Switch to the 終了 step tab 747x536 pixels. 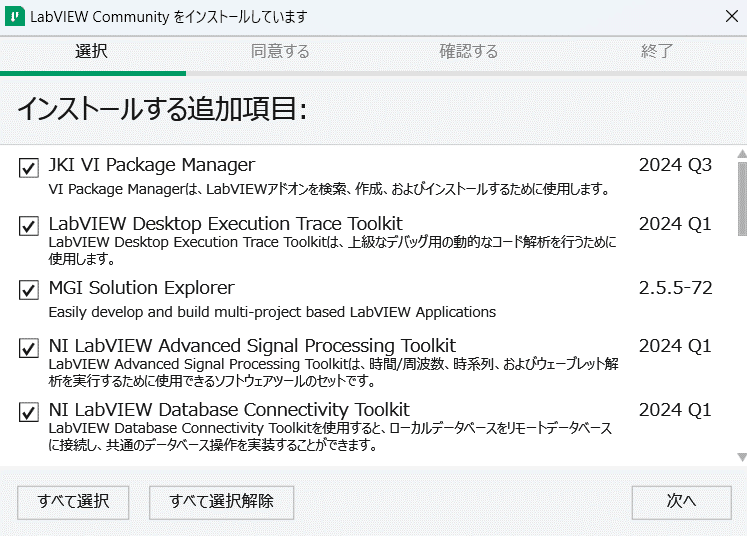click(x=656, y=51)
